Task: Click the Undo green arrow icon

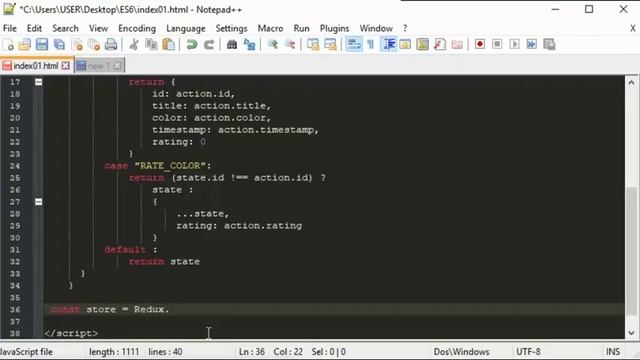Action: [x=191, y=44]
